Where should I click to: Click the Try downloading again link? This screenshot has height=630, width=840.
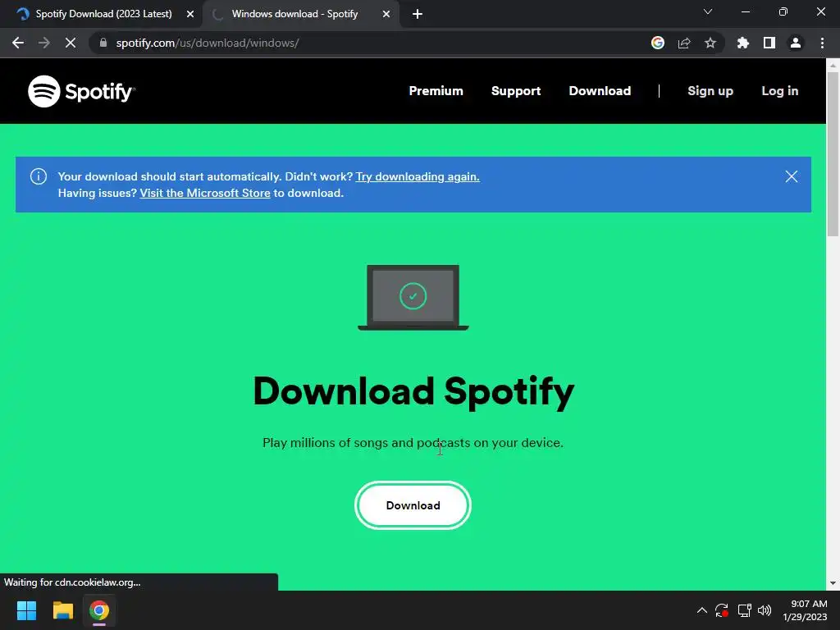pyautogui.click(x=418, y=176)
